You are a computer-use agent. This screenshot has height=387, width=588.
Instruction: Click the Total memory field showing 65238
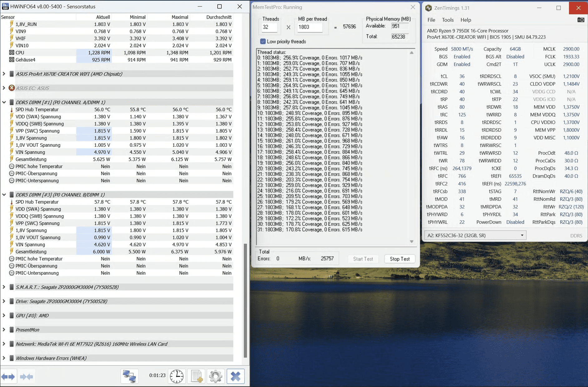400,37
